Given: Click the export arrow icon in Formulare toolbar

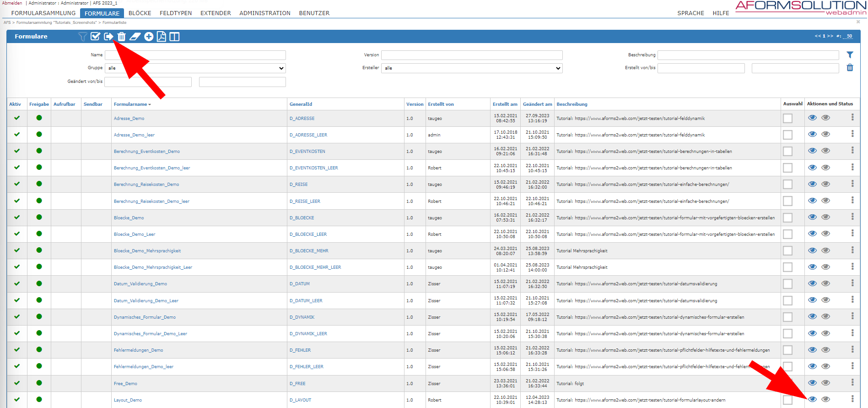Looking at the screenshot, I should (108, 37).
